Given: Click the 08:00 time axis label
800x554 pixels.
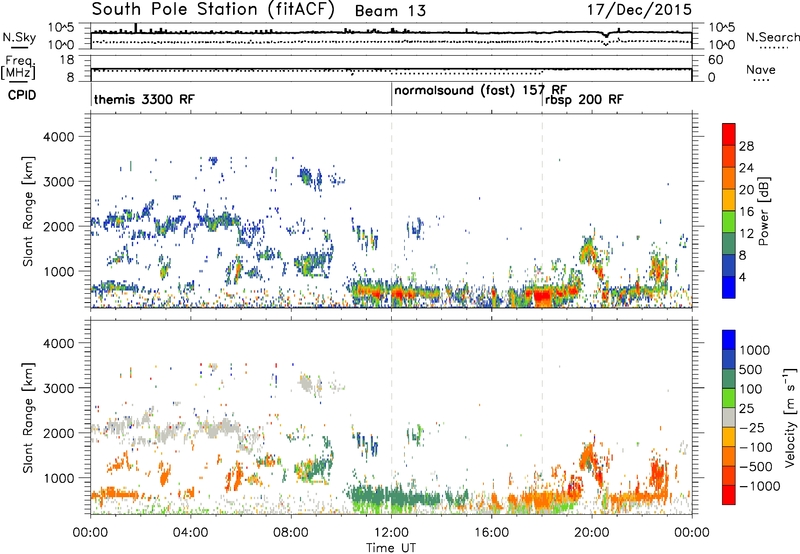Looking at the screenshot, I should pyautogui.click(x=291, y=533).
